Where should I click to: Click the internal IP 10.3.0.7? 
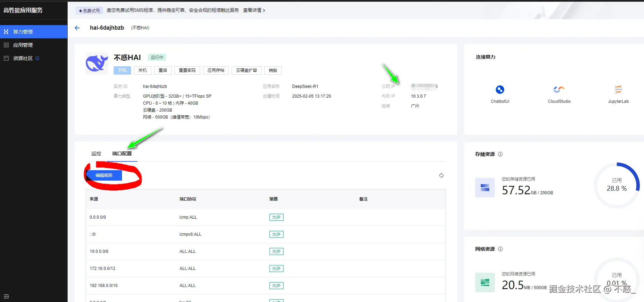click(418, 96)
